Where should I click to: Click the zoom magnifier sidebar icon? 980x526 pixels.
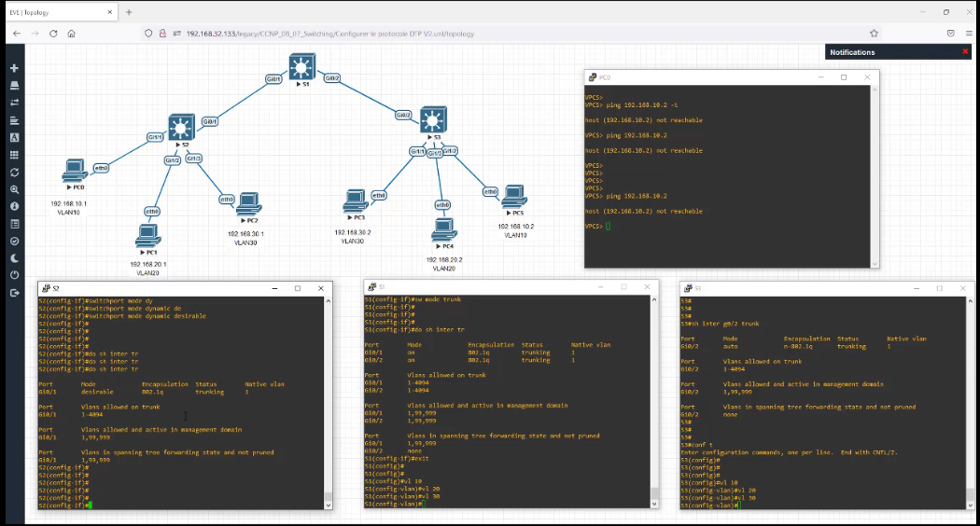[x=14, y=189]
